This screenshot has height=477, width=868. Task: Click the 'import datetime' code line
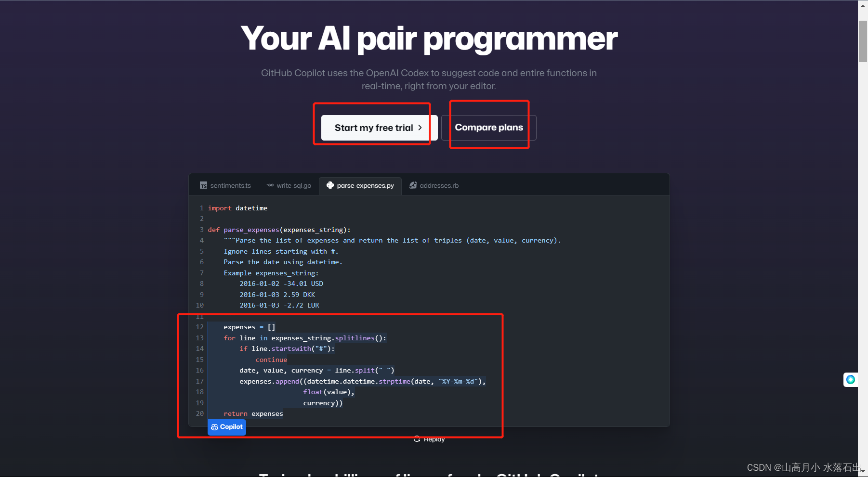(x=237, y=208)
